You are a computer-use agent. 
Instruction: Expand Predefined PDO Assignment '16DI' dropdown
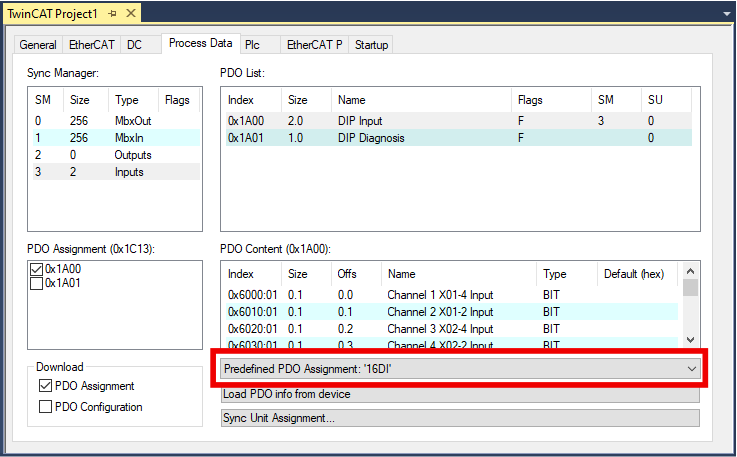pyautogui.click(x=460, y=369)
